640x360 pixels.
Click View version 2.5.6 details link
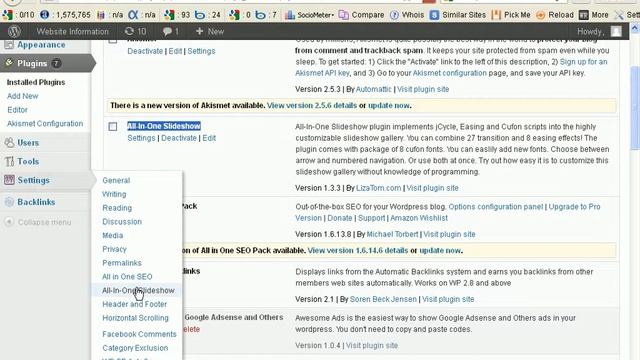312,106
